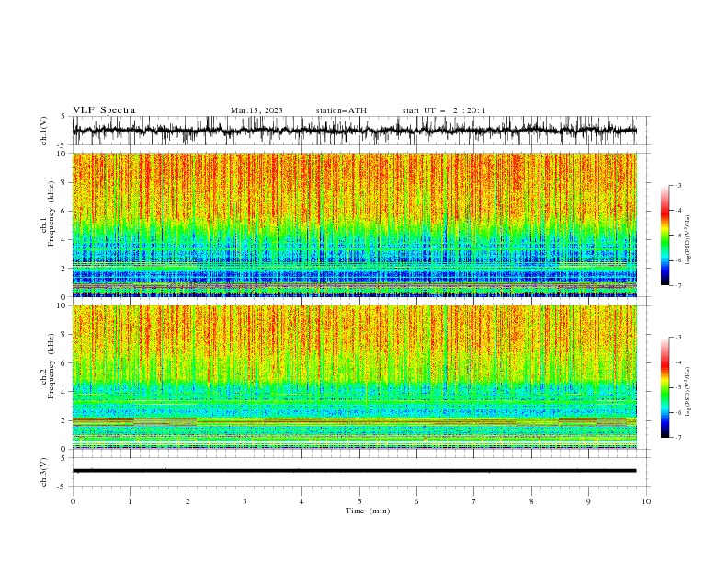Click the 'Time (min)' axis label

[x=368, y=511]
